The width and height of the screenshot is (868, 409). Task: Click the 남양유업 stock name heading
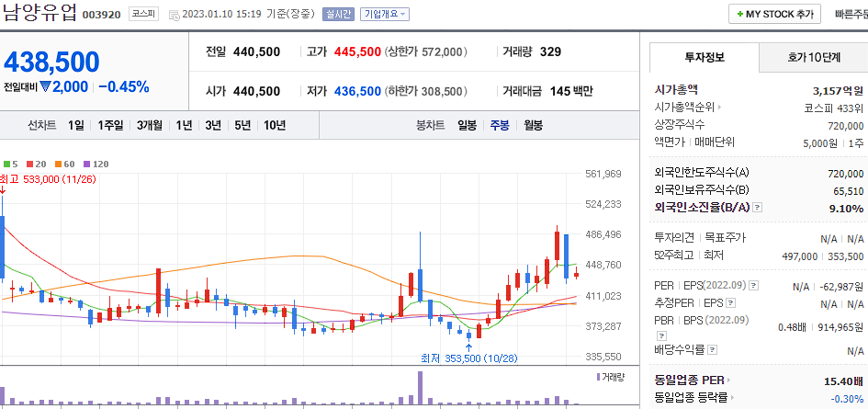(39, 13)
